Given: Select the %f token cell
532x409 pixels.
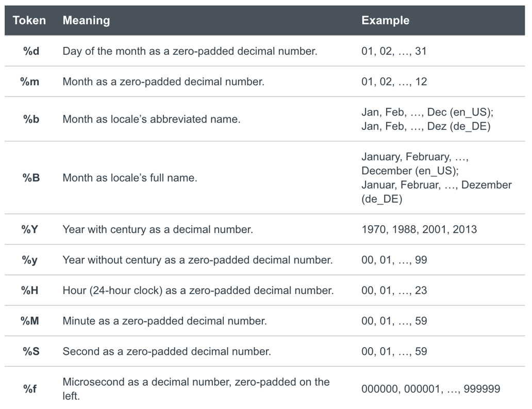Looking at the screenshot, I should [x=31, y=389].
